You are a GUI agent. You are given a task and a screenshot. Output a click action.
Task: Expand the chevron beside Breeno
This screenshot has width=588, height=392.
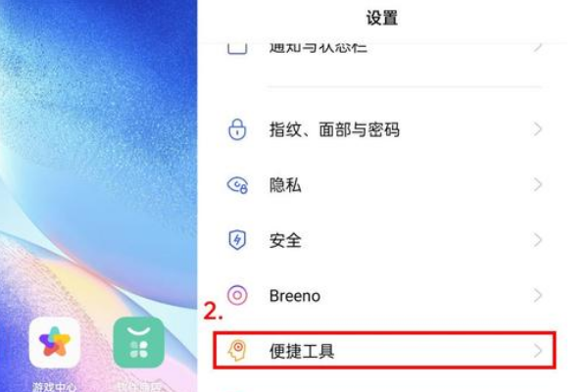pos(538,295)
